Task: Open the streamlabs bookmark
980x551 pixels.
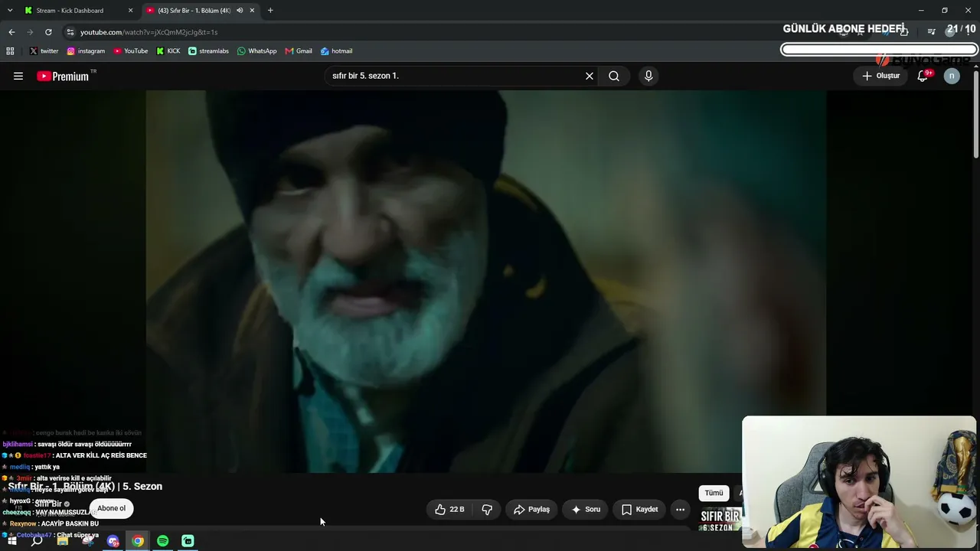Action: [208, 51]
